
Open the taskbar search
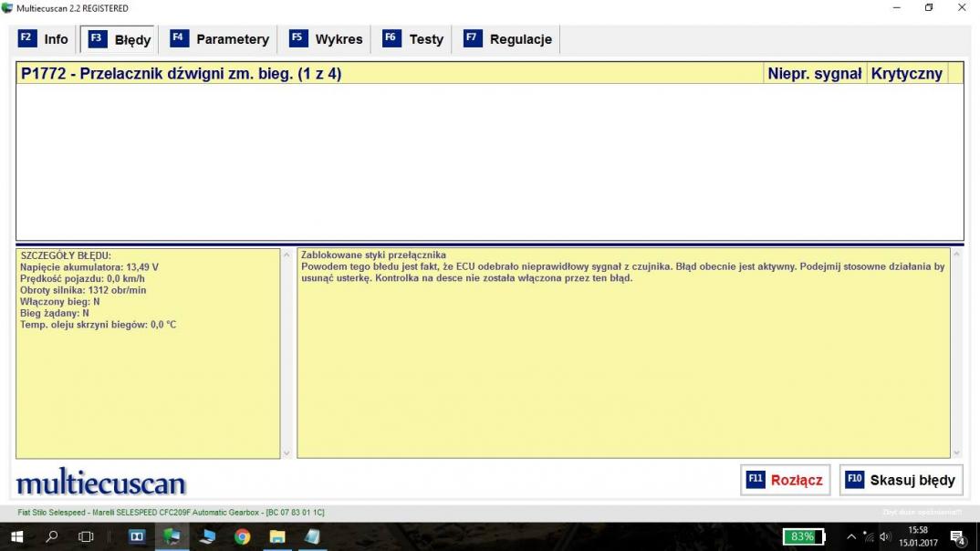point(52,536)
